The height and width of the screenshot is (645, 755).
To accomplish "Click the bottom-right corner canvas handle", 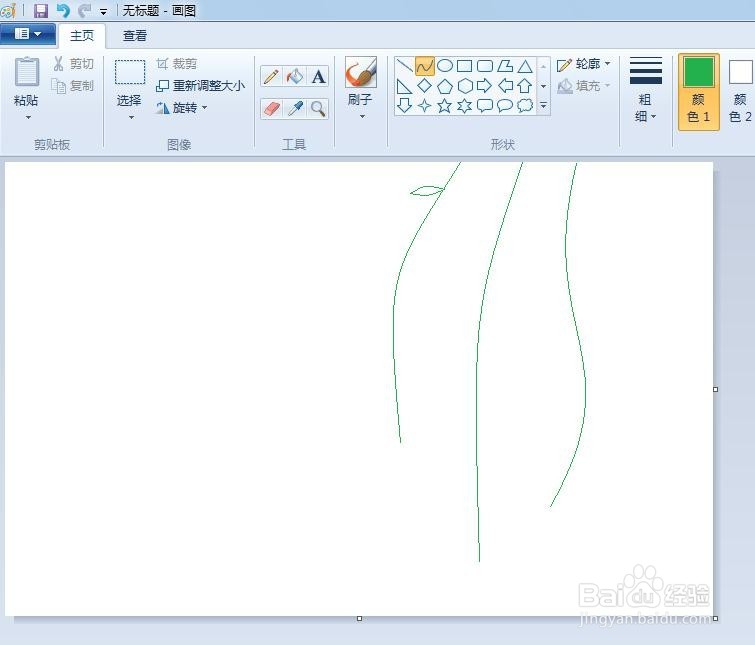I will point(716,619).
